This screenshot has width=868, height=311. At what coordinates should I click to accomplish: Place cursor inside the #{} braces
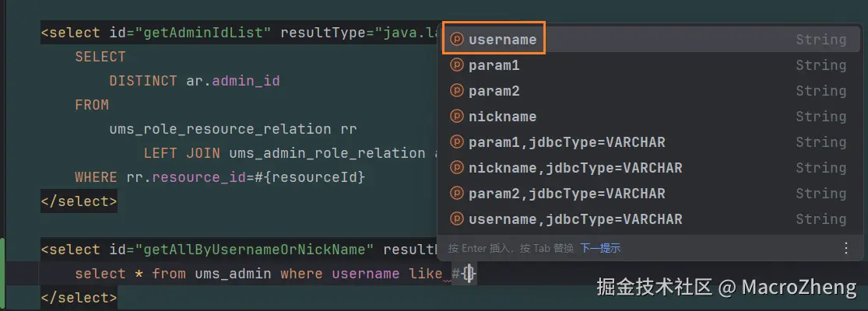point(469,274)
